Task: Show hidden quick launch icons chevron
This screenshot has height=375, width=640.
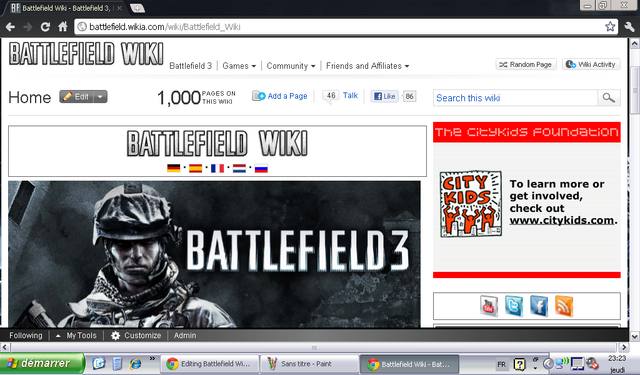Action: point(152,359)
